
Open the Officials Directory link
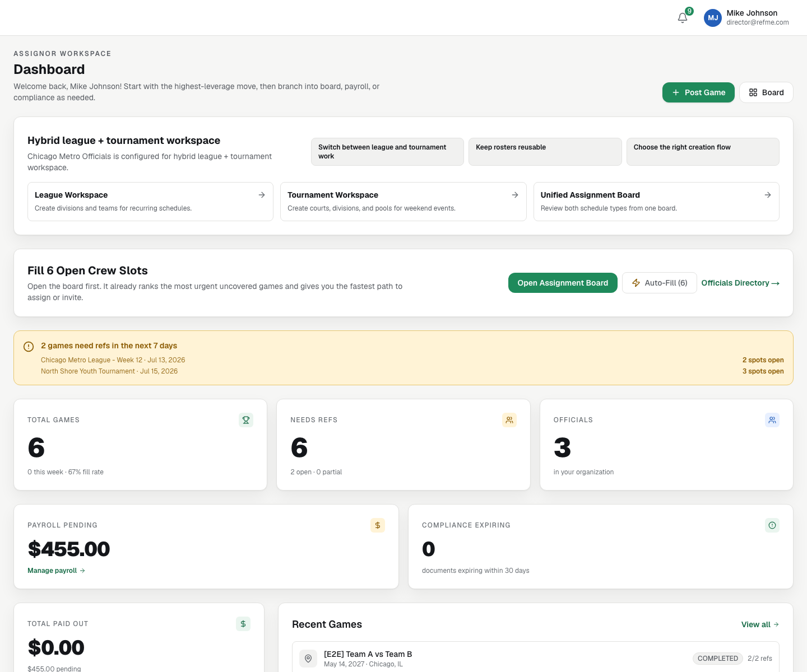tap(740, 283)
